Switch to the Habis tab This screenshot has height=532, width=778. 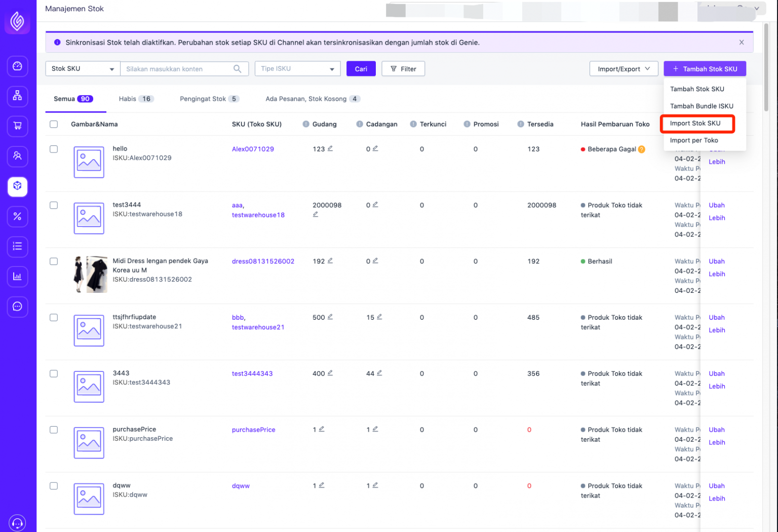click(136, 99)
